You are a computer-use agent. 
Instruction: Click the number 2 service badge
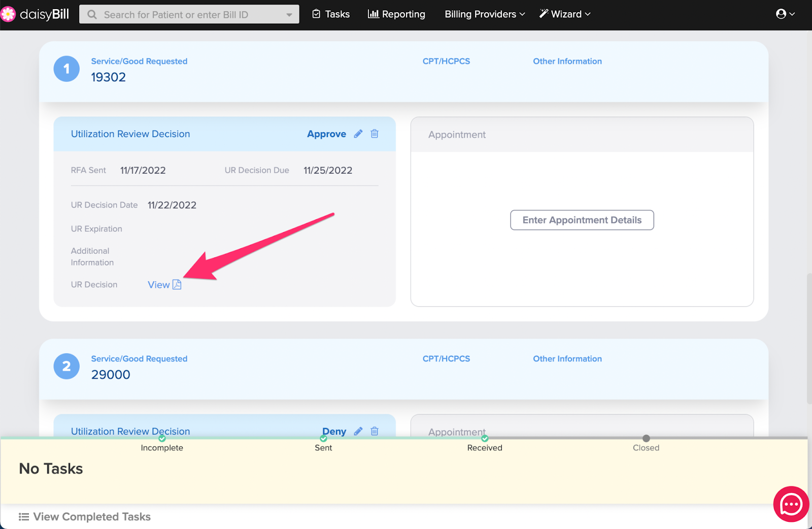(66, 366)
